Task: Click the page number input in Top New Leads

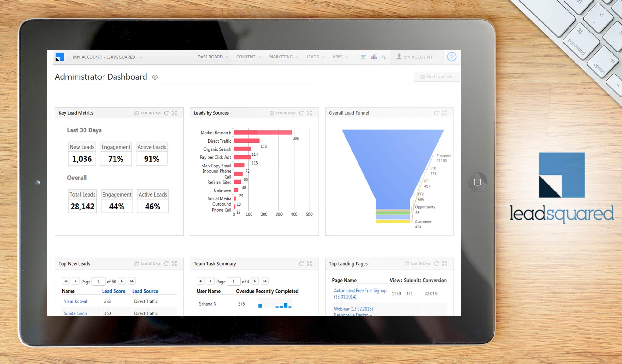Action: point(98,281)
